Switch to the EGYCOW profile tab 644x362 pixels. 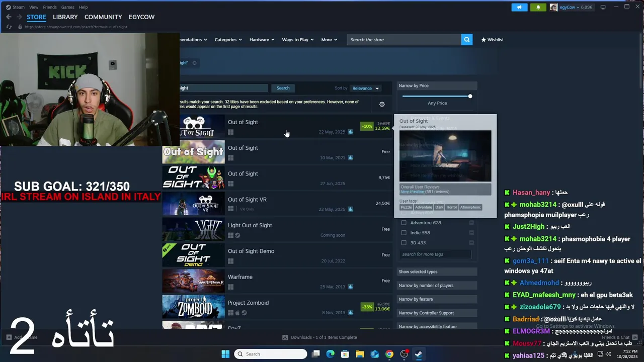[x=142, y=17]
